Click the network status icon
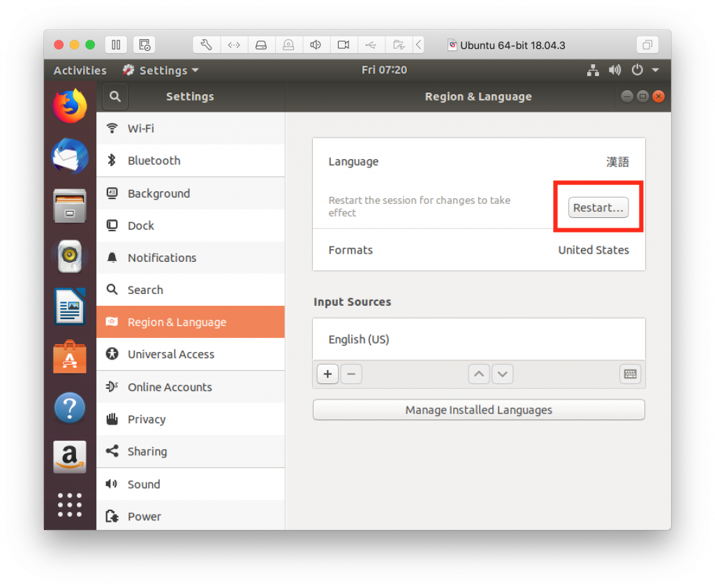Image resolution: width=715 pixels, height=588 pixels. [593, 71]
